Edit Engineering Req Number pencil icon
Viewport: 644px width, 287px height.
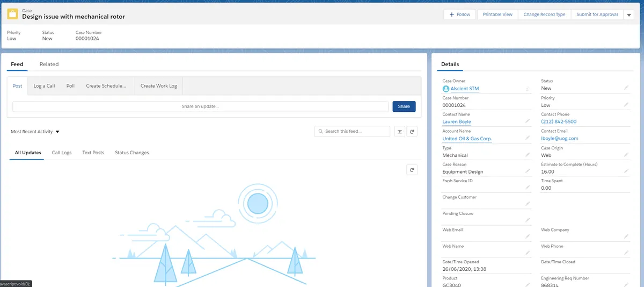pos(626,284)
